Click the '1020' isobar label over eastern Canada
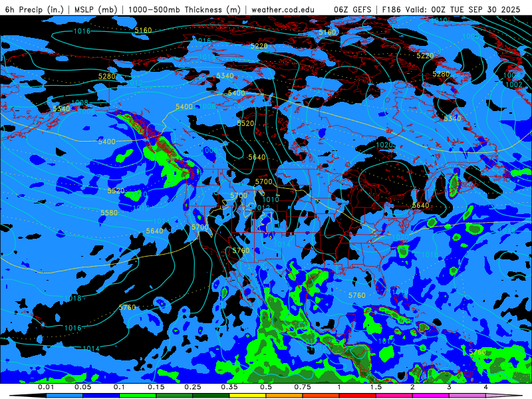Screen dimensions: 532x399 [x=384, y=145]
